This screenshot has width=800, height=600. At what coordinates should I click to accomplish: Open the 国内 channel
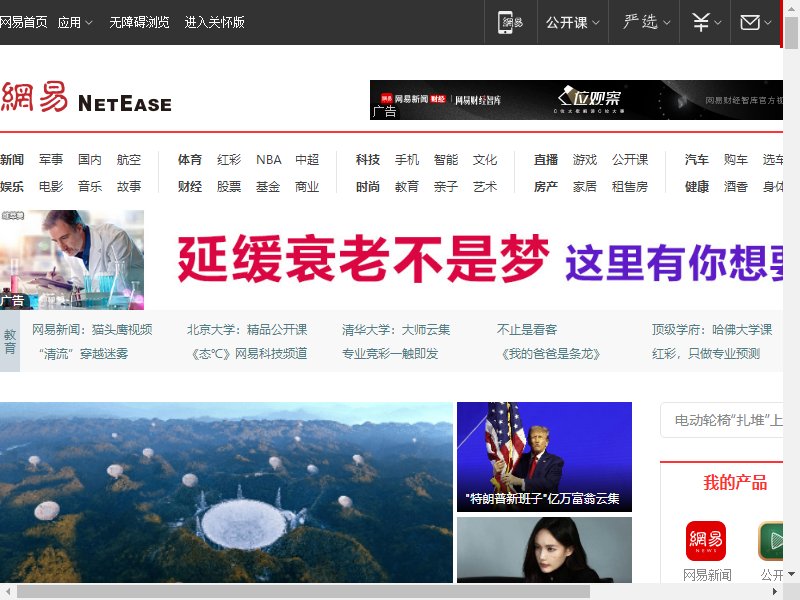pos(90,160)
